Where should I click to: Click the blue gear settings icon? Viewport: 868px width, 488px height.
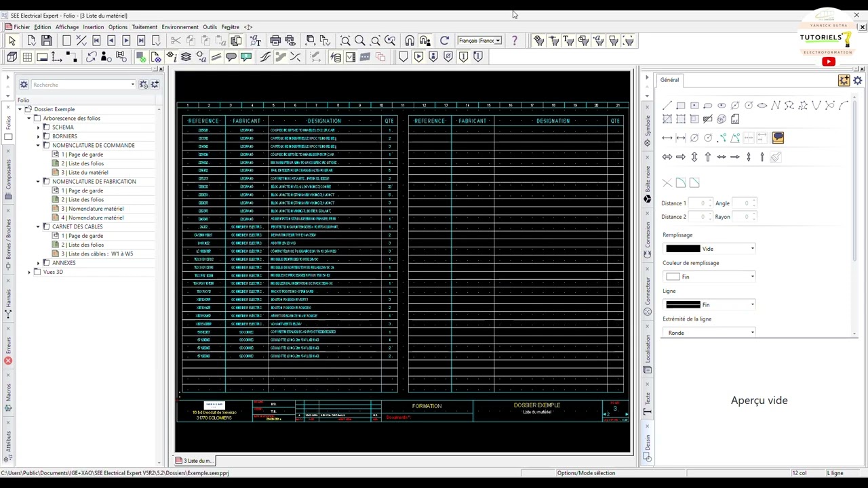tap(858, 81)
